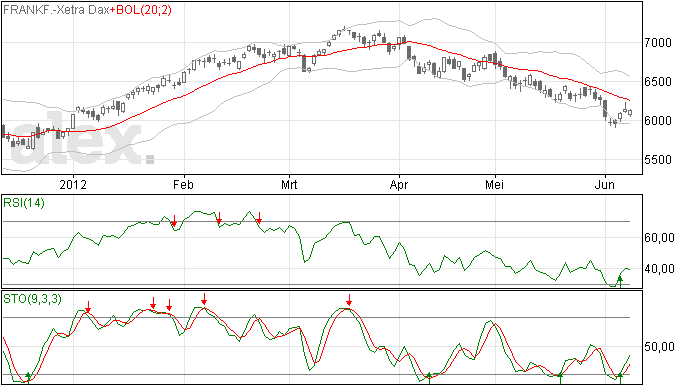Click the 60,00 RSI scale value

point(659,238)
